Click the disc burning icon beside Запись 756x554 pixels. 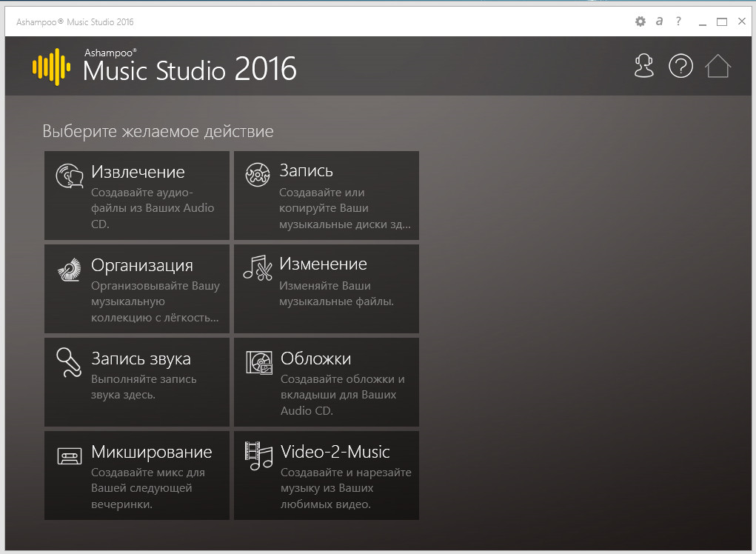pos(257,175)
